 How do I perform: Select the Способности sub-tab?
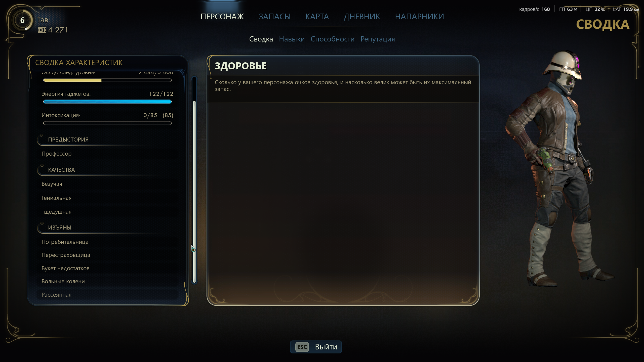pyautogui.click(x=333, y=39)
